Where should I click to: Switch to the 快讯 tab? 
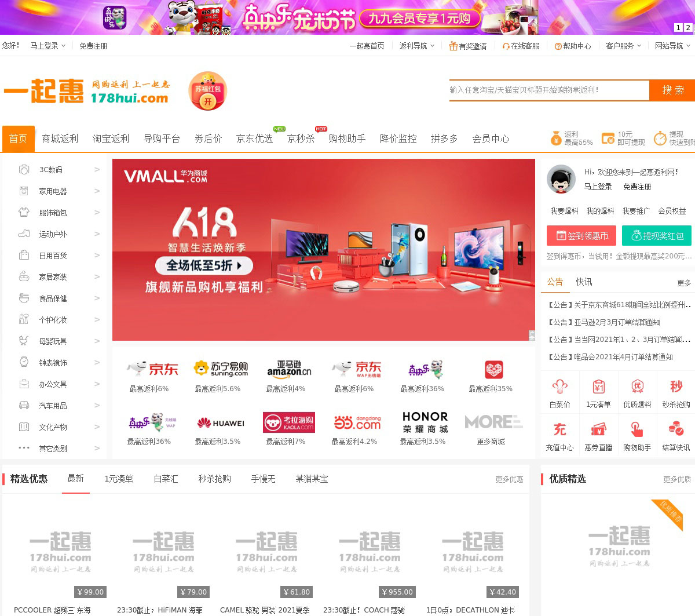pos(584,282)
